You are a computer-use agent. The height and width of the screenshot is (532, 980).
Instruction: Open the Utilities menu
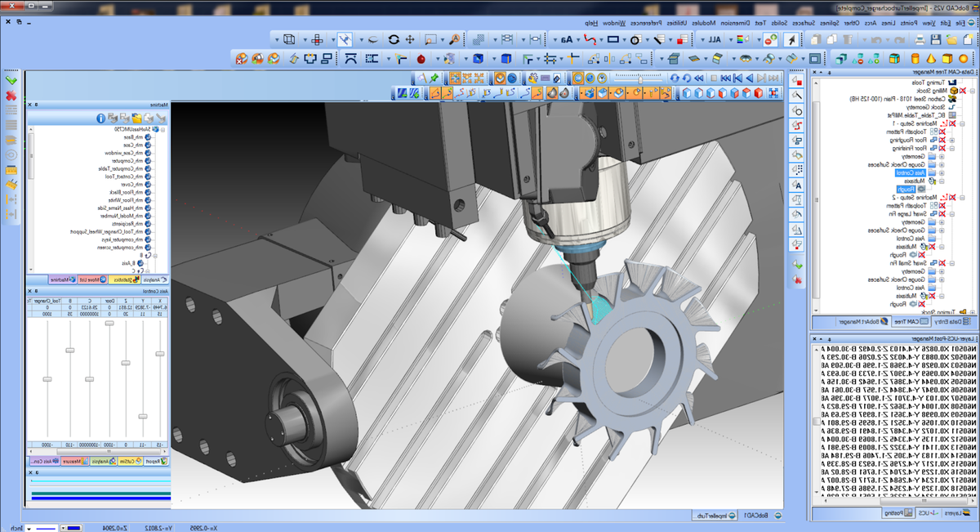tap(677, 23)
